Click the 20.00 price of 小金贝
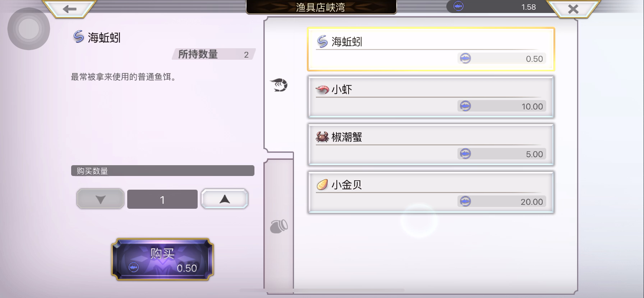The image size is (644, 298). (532, 202)
